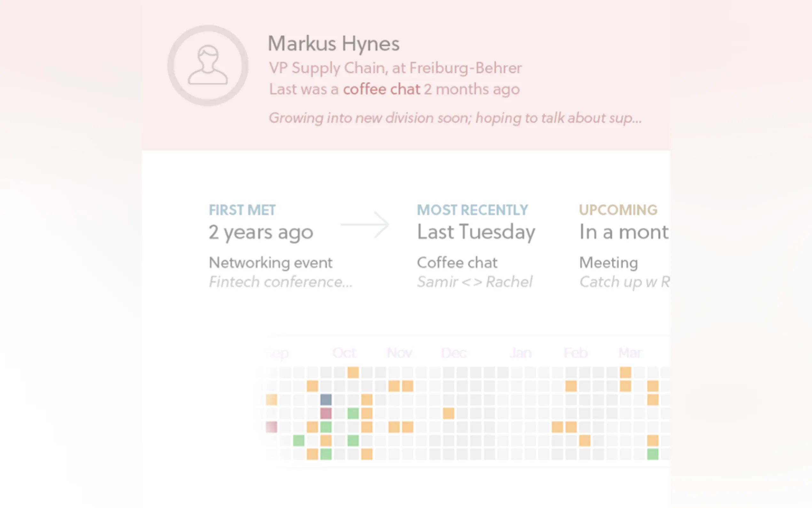This screenshot has width=812, height=508.
Task: Open the Samir <> Rachel coffee chat note
Action: pos(474,282)
